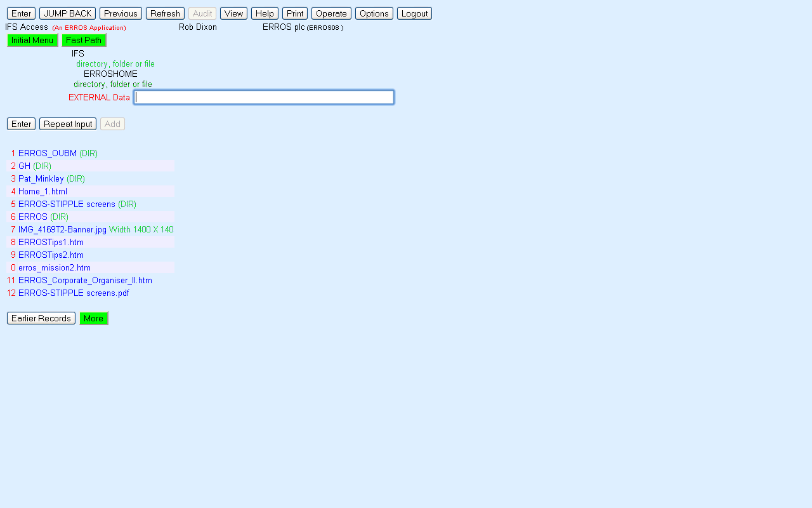This screenshot has height=508, width=812.
Task: Click the Repeat Input button
Action: 68,124
